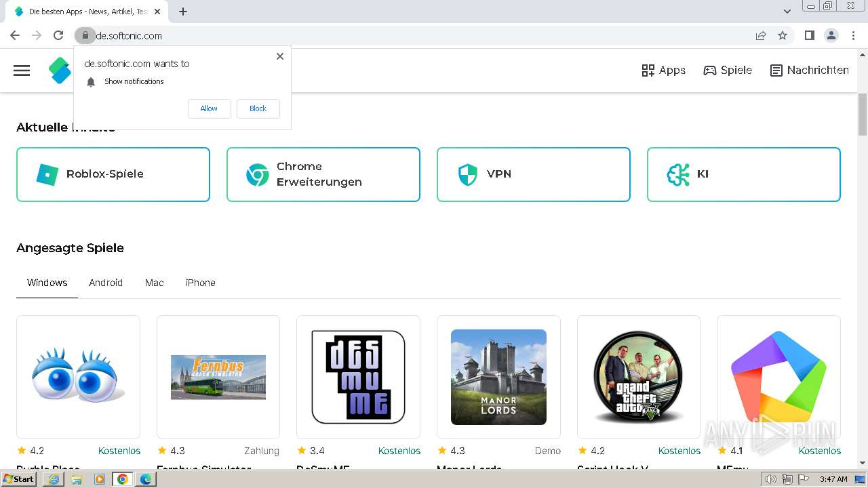Open the Manor Lords thumbnail
Image resolution: width=868 pixels, height=488 pixels.
pyautogui.click(x=498, y=377)
